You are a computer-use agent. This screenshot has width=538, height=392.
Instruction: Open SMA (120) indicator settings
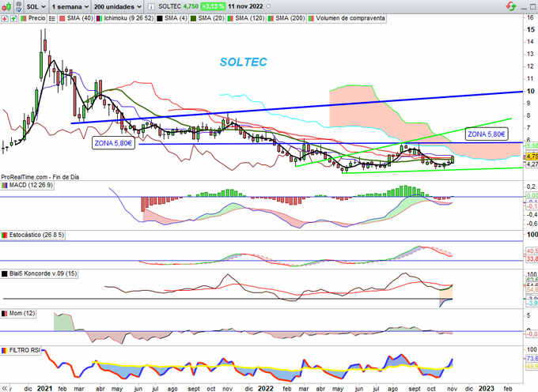(249, 18)
